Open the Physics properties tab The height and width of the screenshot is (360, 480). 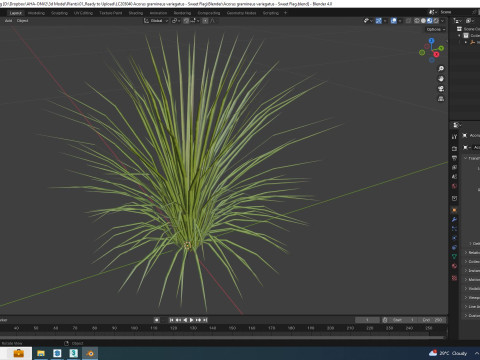454,238
